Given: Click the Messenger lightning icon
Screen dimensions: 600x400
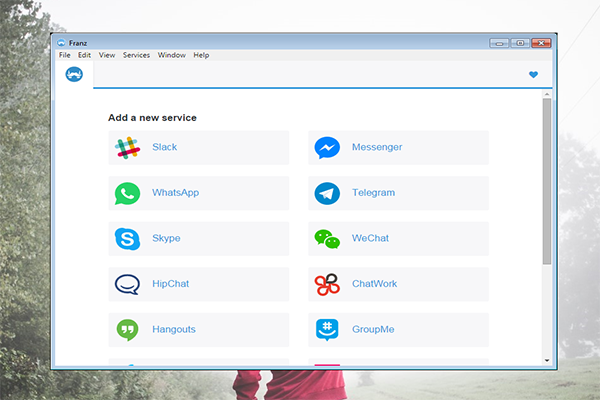Looking at the screenshot, I should point(327,147).
